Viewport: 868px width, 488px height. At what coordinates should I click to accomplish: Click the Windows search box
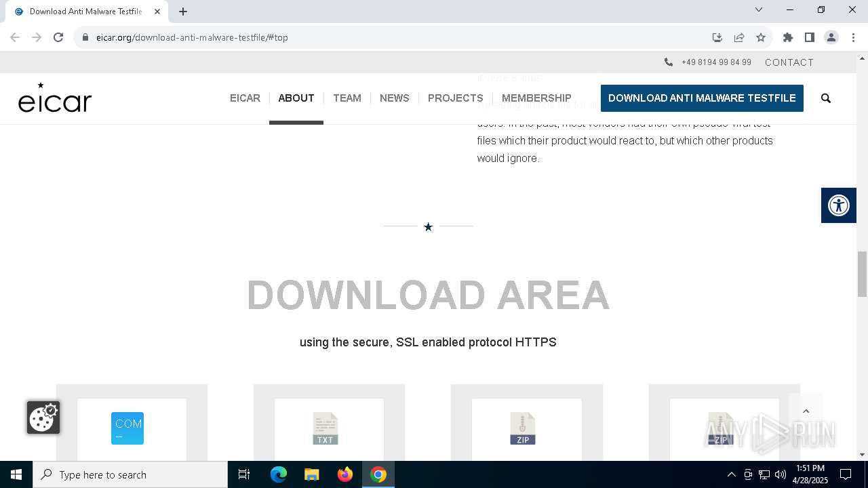click(130, 474)
